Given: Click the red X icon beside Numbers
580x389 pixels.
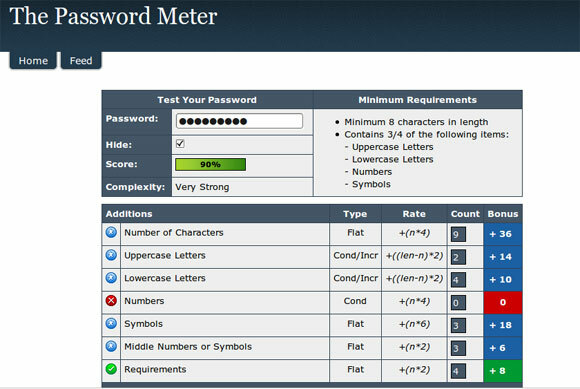Looking at the screenshot, I should (x=111, y=301).
